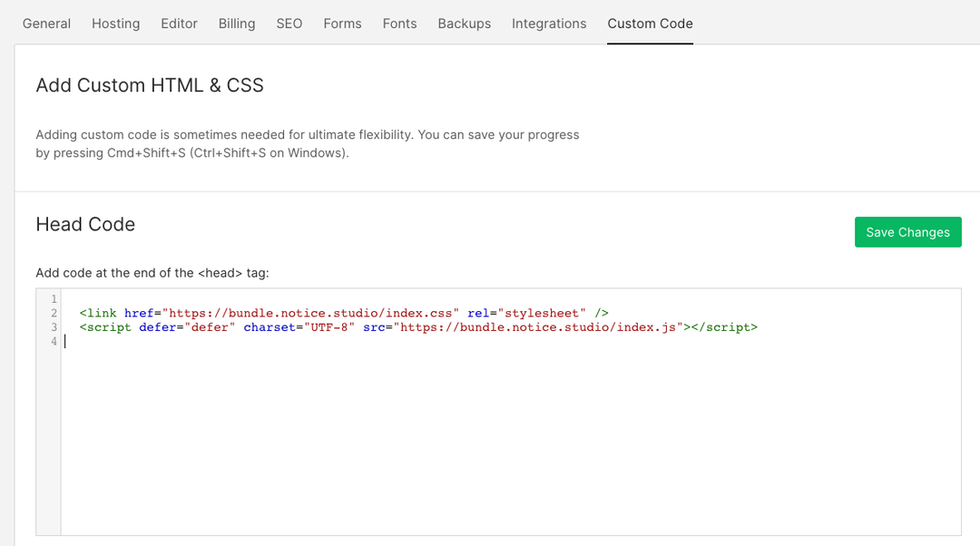Click the description mentioning Cmd+Shift+S
The height and width of the screenshot is (546, 980).
[308, 143]
